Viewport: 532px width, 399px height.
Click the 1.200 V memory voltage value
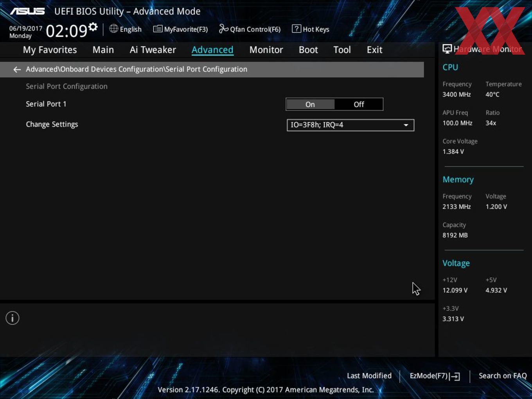496,207
